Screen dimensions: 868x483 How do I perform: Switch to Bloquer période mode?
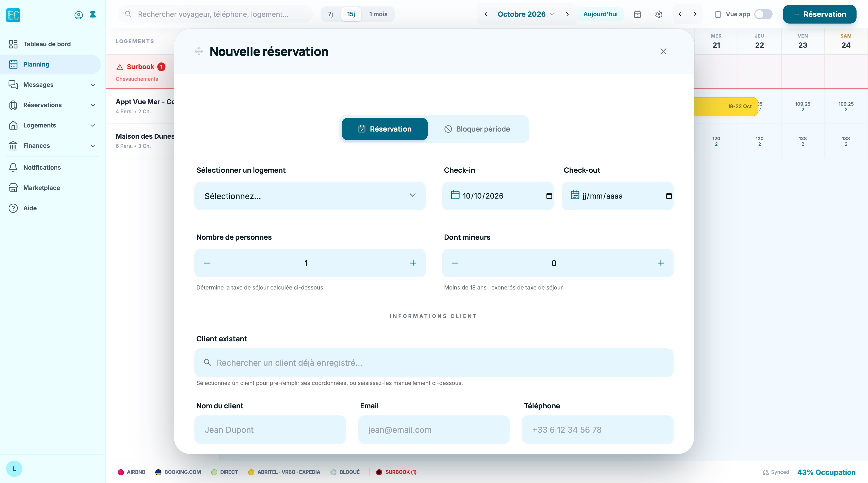(477, 129)
